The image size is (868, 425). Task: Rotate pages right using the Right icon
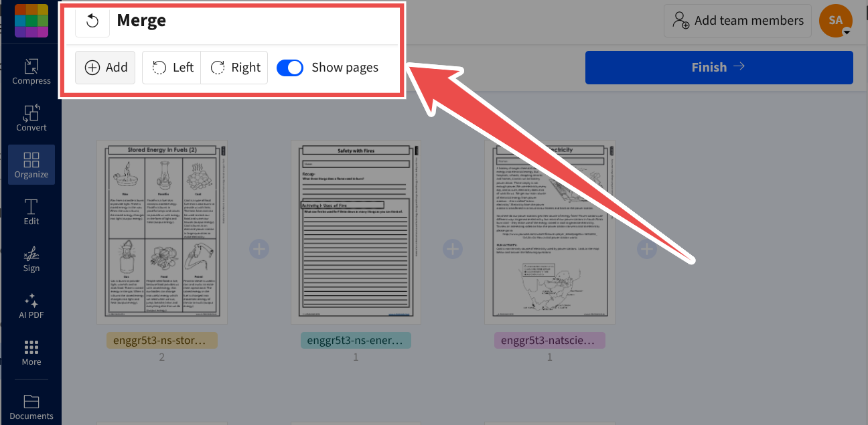point(234,67)
